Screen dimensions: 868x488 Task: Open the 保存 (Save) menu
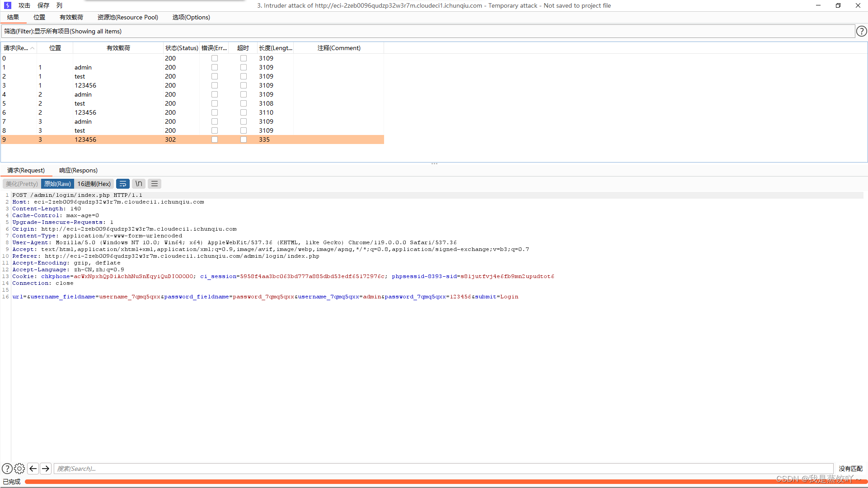tap(43, 5)
